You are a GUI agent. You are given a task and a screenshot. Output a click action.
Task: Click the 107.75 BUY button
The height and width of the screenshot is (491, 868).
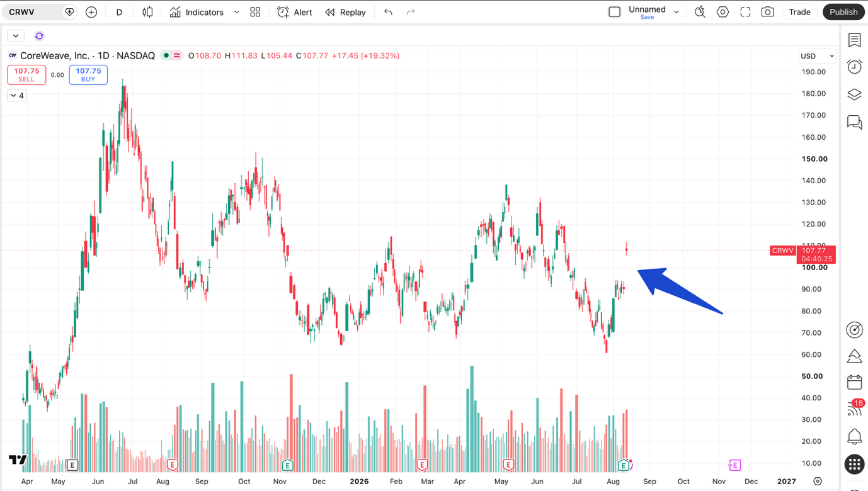point(88,75)
